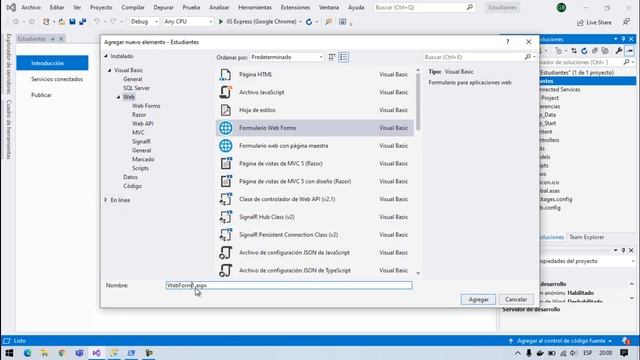
Task: Click the search magnifier in the dialog
Action: [527, 57]
